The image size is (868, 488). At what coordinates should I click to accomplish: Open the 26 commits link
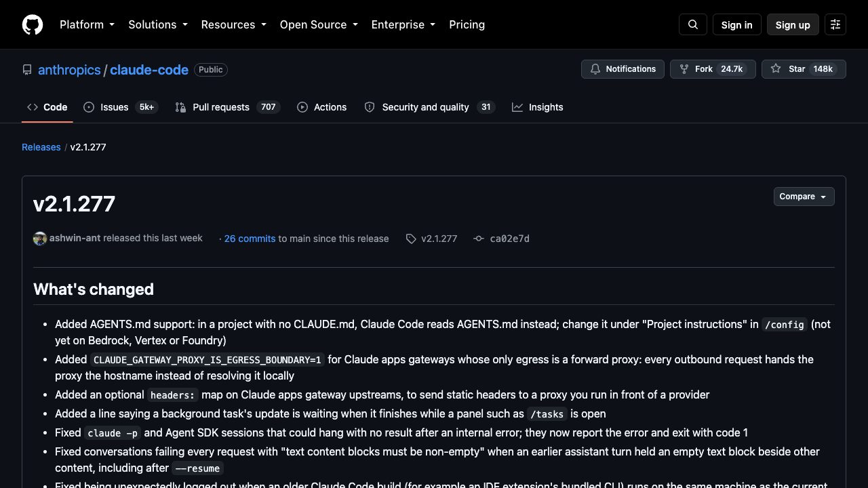pos(250,239)
